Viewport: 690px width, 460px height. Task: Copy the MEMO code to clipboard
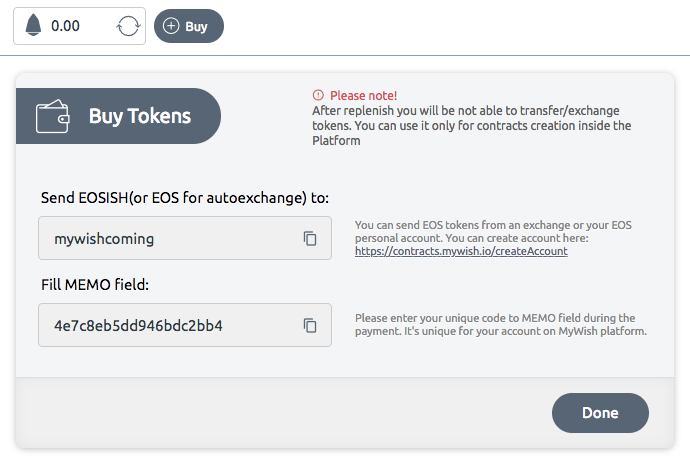(310, 326)
